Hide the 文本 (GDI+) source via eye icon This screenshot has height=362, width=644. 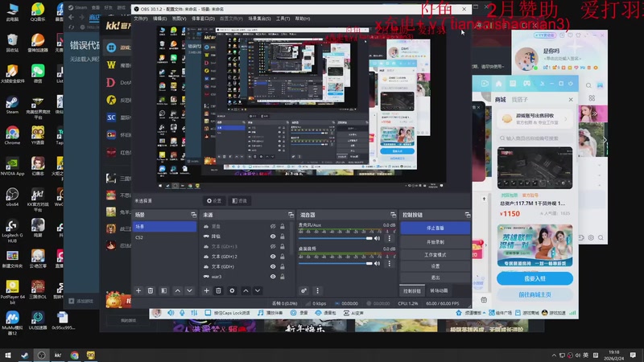coord(273,266)
